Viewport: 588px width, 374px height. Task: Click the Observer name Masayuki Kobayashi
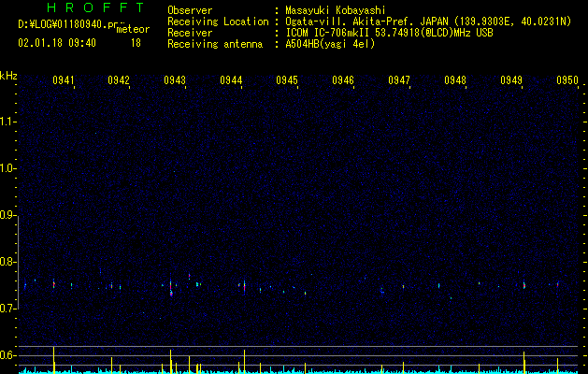(x=336, y=10)
